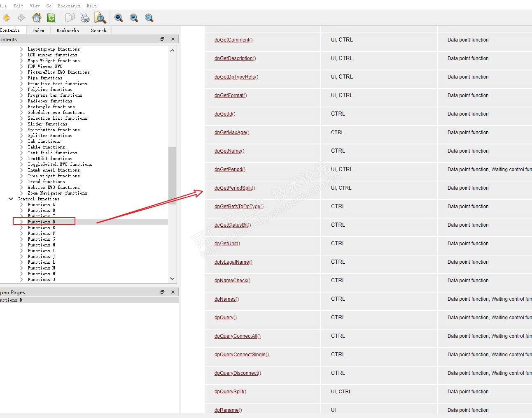Open the dpGetComment() link
The height and width of the screenshot is (418, 532).
(x=233, y=40)
